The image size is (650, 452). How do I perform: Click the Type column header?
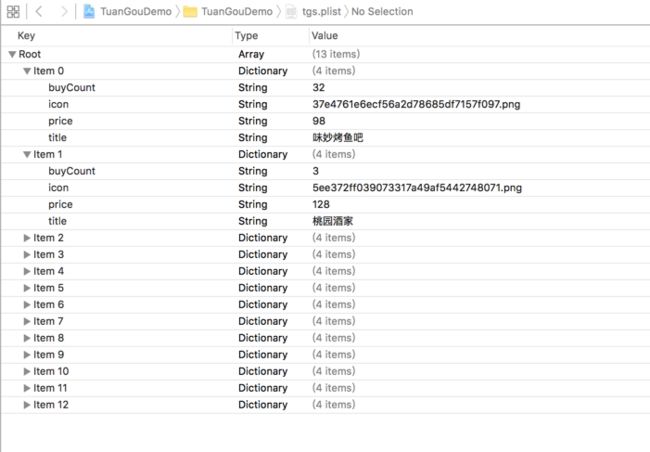coord(246,36)
